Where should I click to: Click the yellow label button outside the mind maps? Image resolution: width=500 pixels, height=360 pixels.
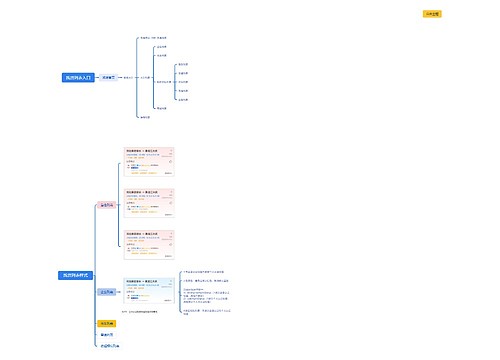coord(432,14)
